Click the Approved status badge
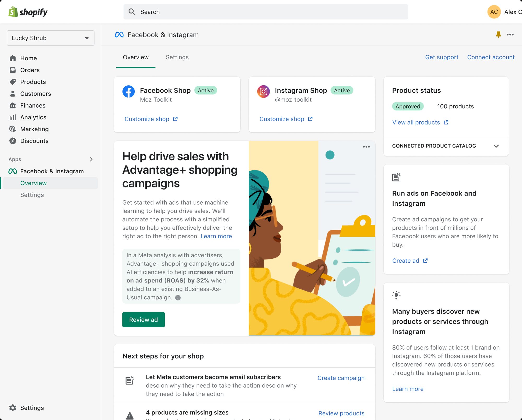The image size is (522, 420). [408, 107]
